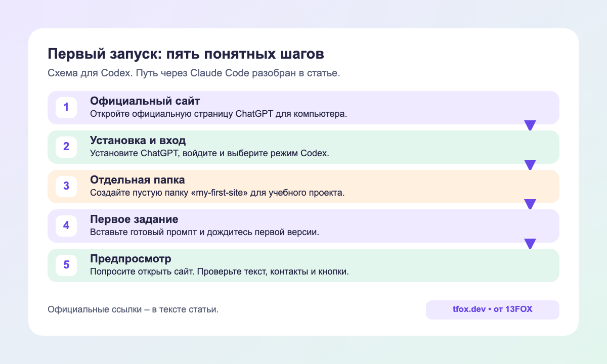Click text "Установите ChatGPT, войдите и выберите режим Codex."
This screenshot has height=364, width=607.
tap(209, 153)
